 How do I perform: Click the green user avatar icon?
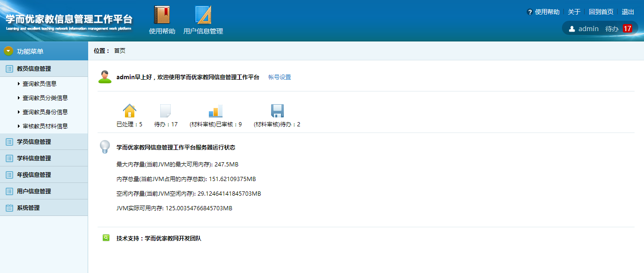[105, 77]
